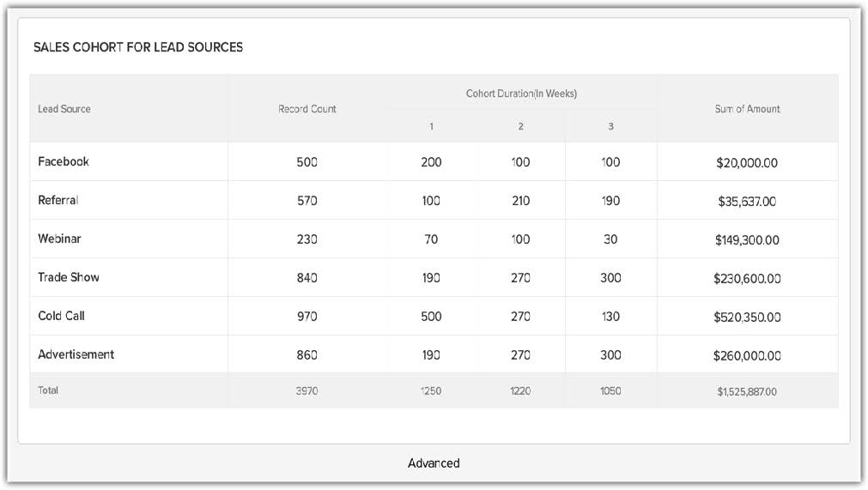The height and width of the screenshot is (490, 868).
Task: Open the Trade Show lead source
Action: (x=69, y=277)
